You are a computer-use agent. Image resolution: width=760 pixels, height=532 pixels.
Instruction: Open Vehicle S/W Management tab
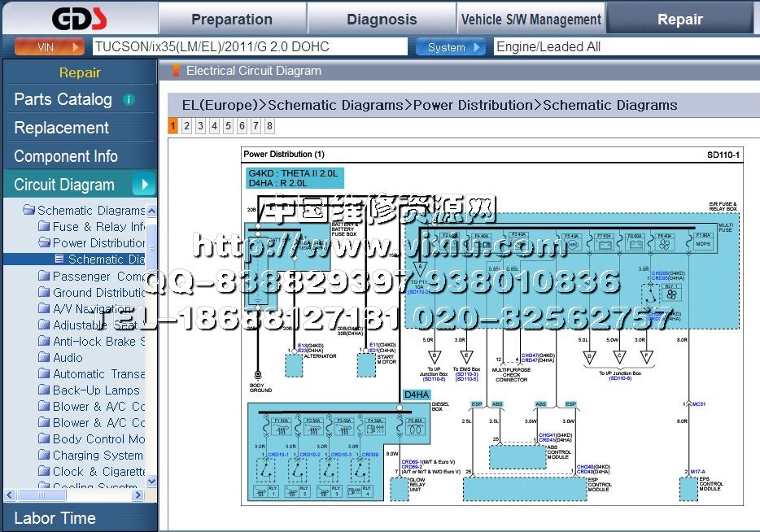(x=531, y=20)
